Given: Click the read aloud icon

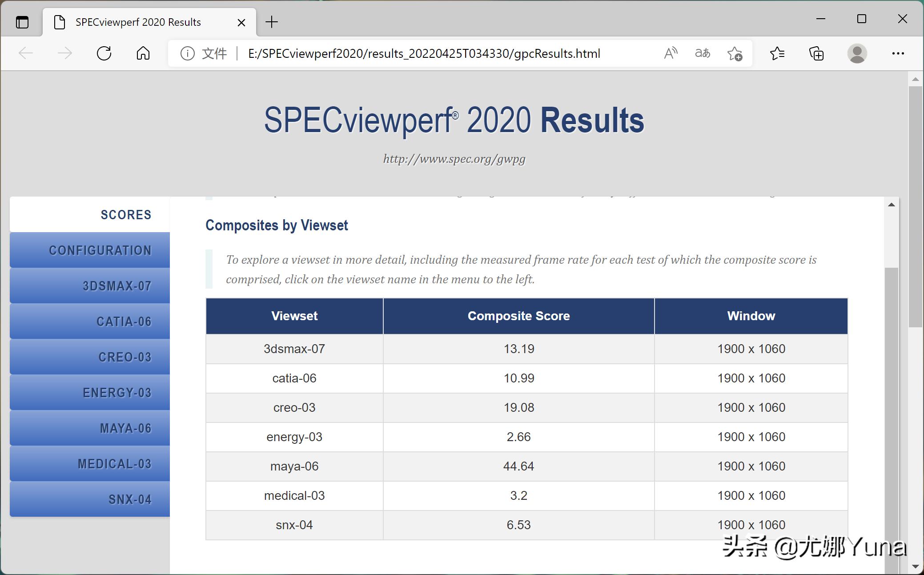Looking at the screenshot, I should [x=671, y=54].
